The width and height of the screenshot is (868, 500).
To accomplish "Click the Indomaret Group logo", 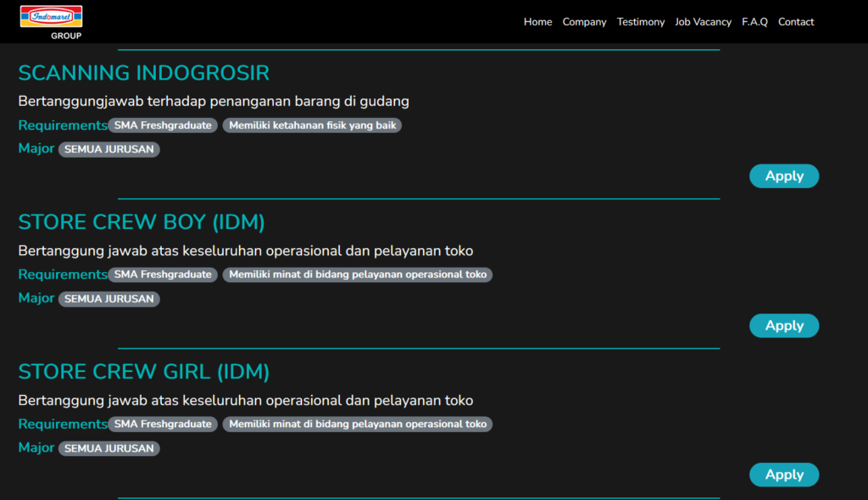I will [x=52, y=22].
